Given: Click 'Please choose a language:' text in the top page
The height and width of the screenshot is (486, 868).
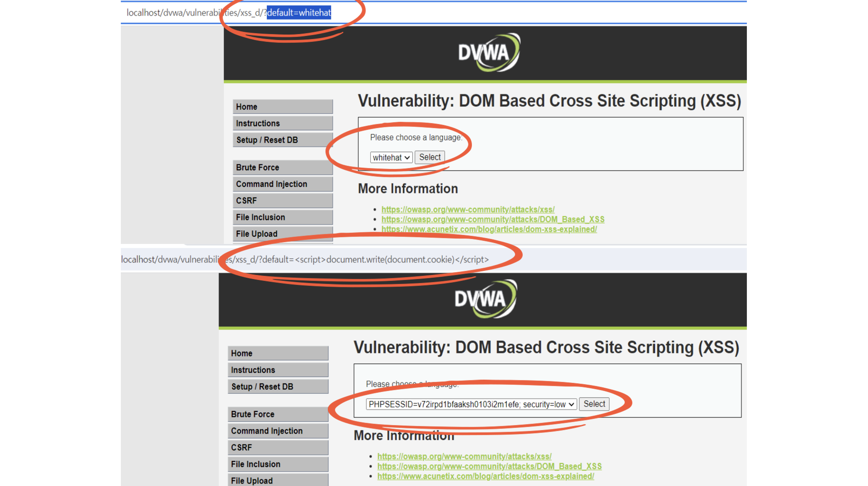Looking at the screenshot, I should (x=416, y=138).
